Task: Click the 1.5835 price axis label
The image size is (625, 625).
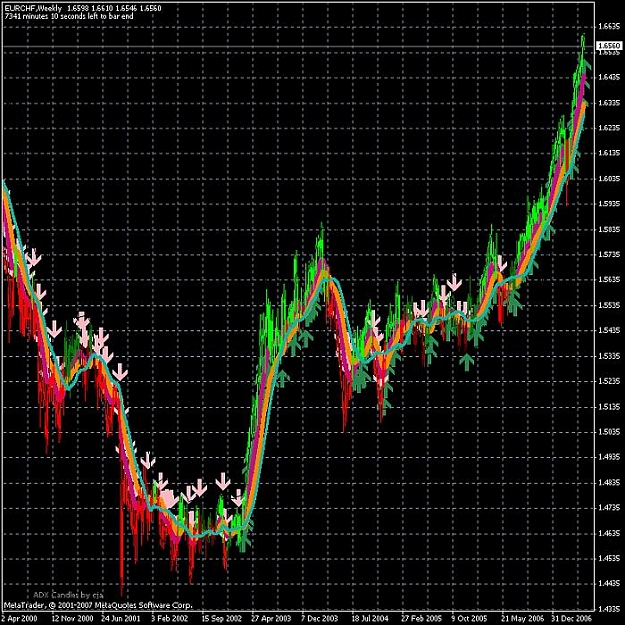Action: click(609, 229)
